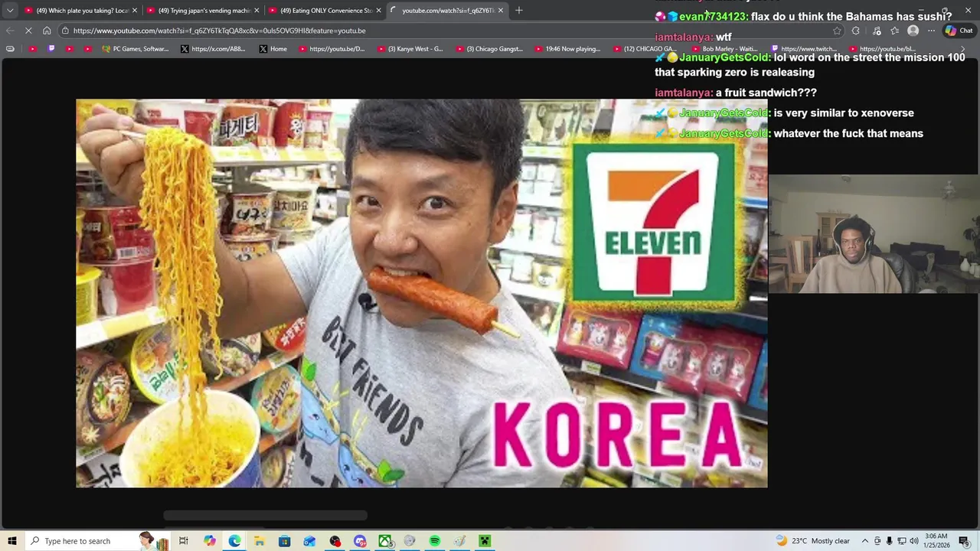The height and width of the screenshot is (551, 980).
Task: Open the 'https://youtu.be/D...' bookmark
Action: click(332, 49)
